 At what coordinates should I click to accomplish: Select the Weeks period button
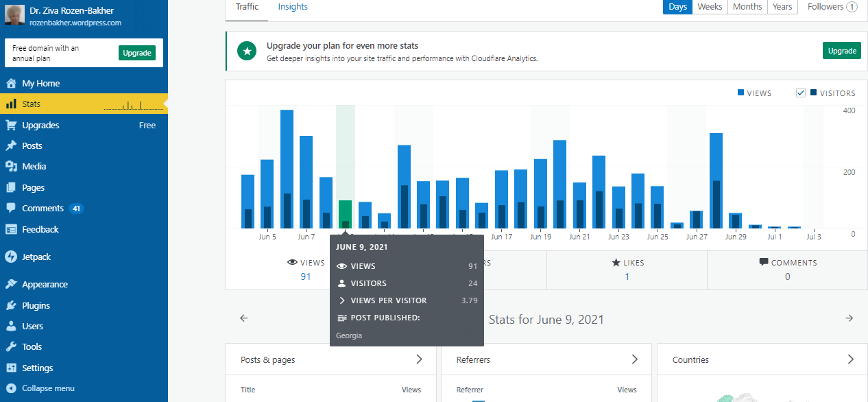(710, 7)
